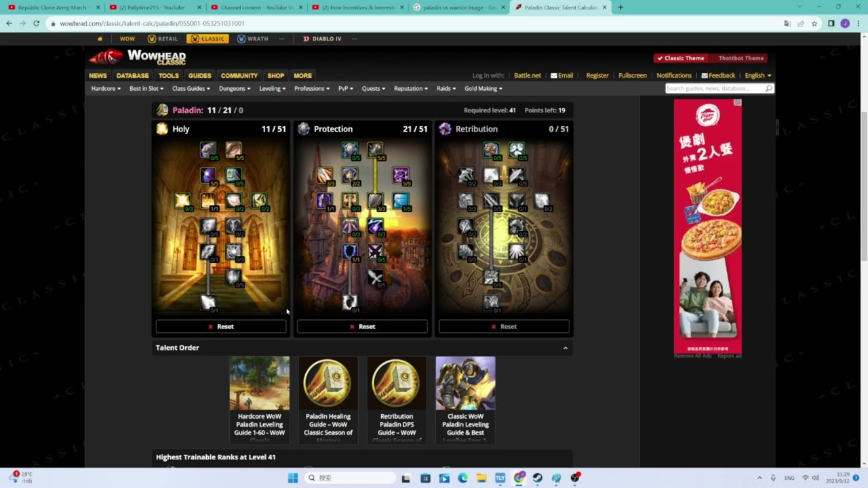Viewport: 868px width, 488px height.
Task: Click the search magnifier icon in Wowhead search
Action: coord(768,89)
